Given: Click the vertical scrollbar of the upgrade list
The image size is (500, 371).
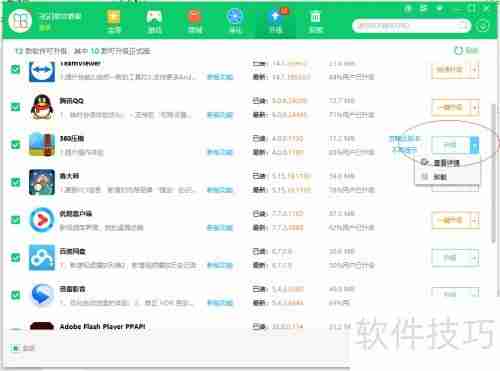Looking at the screenshot, I should tap(494, 173).
